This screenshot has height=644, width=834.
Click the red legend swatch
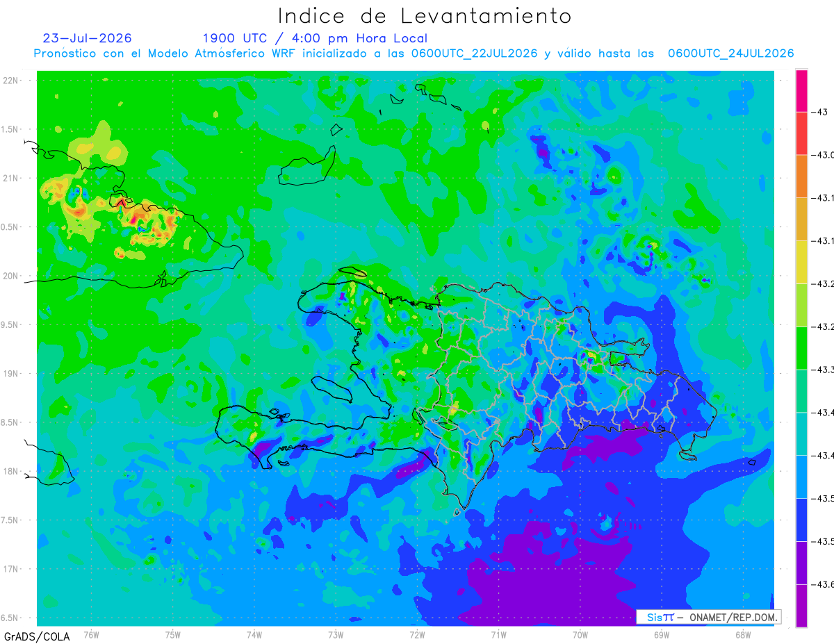coord(801,133)
